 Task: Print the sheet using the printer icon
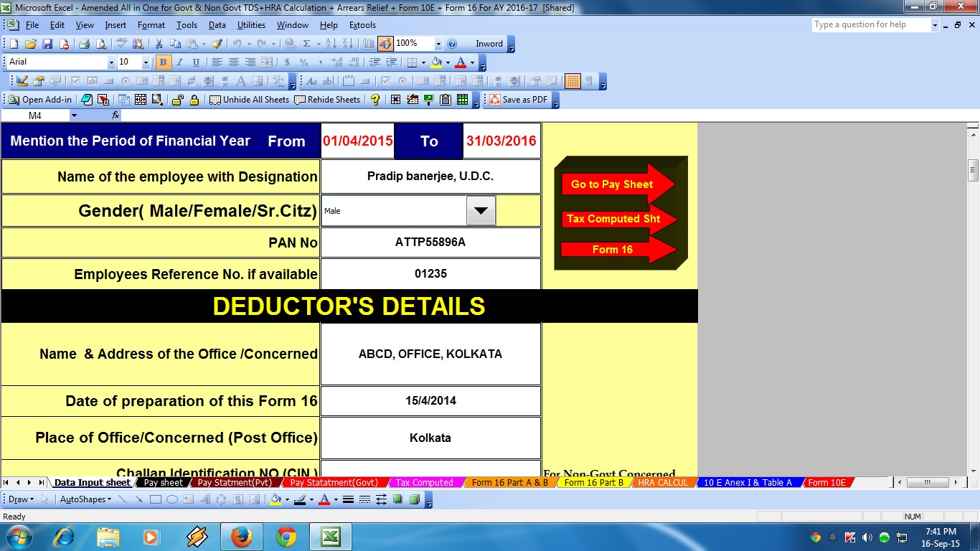pos(84,44)
